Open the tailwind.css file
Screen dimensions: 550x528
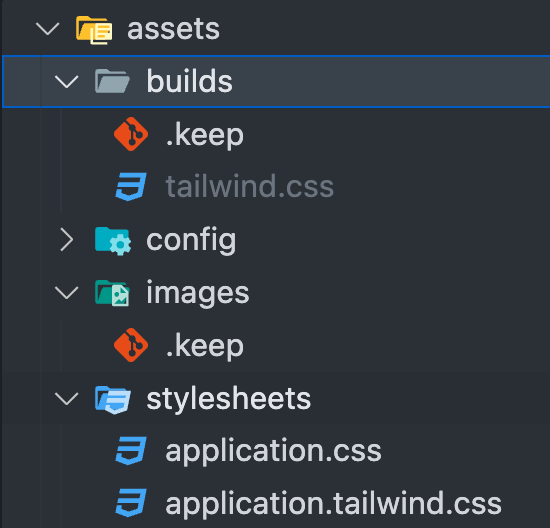click(249, 186)
